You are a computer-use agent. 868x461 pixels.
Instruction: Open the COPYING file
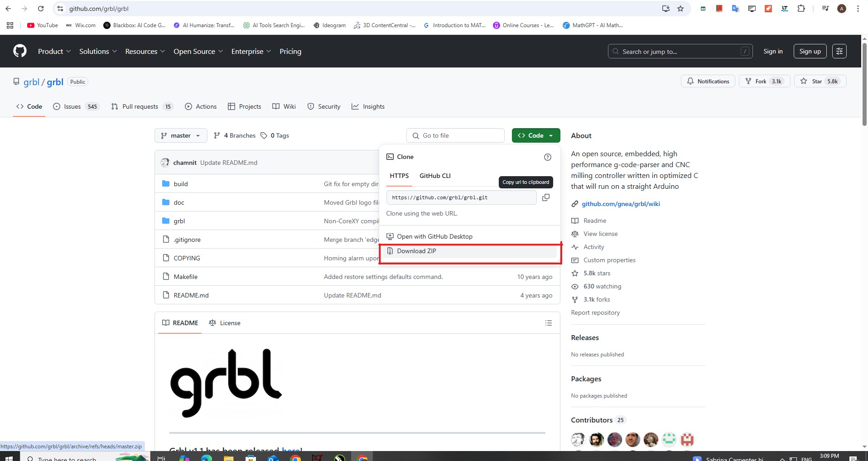tap(187, 258)
